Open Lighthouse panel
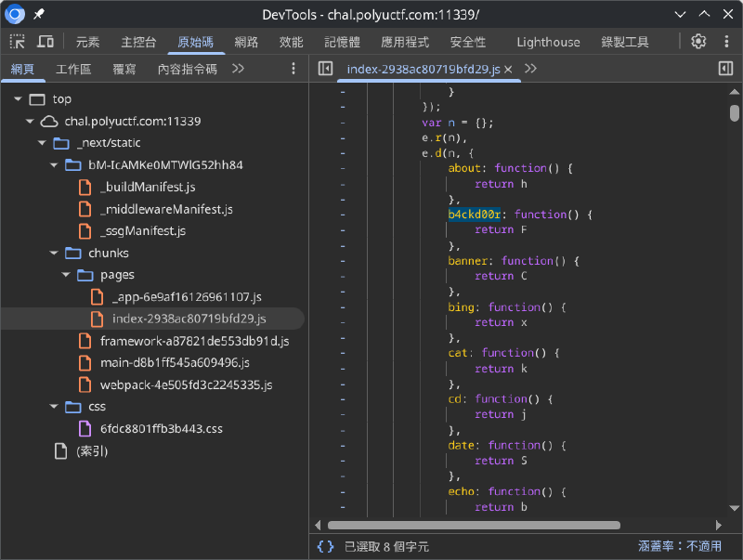The image size is (743, 560). coord(548,42)
